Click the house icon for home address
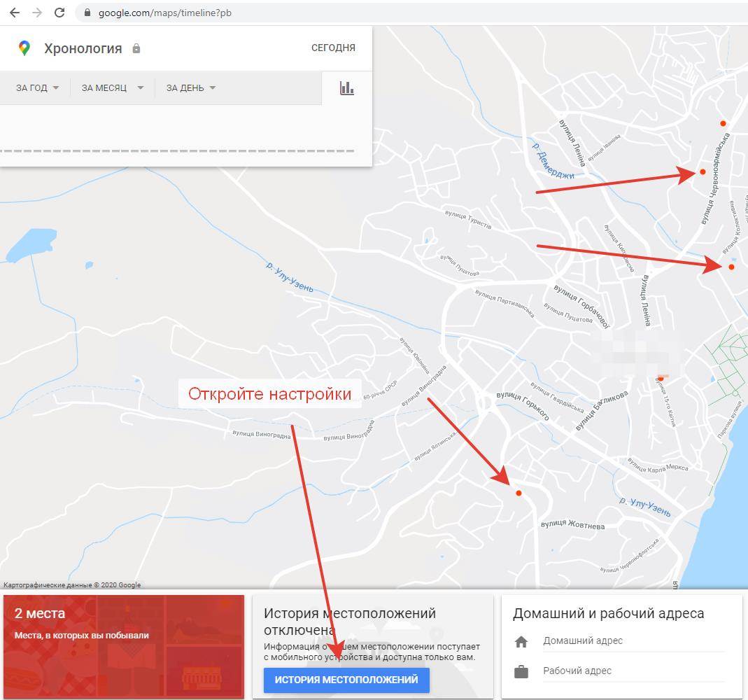This screenshot has width=748, height=700. coord(521,641)
